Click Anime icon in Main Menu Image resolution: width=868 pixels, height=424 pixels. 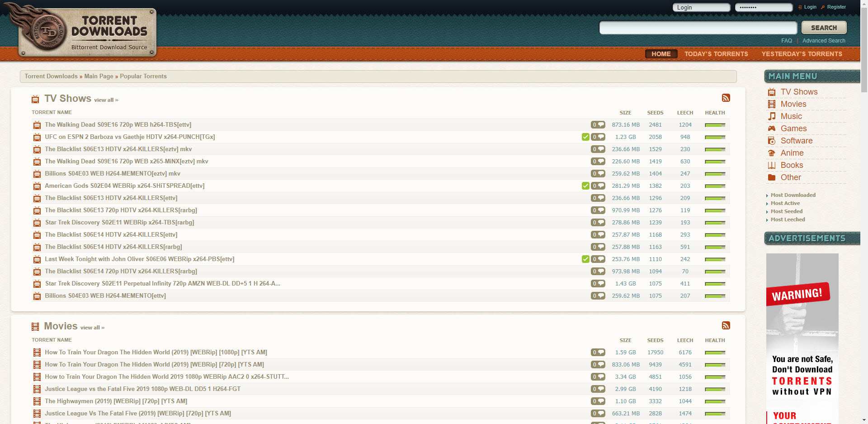772,153
